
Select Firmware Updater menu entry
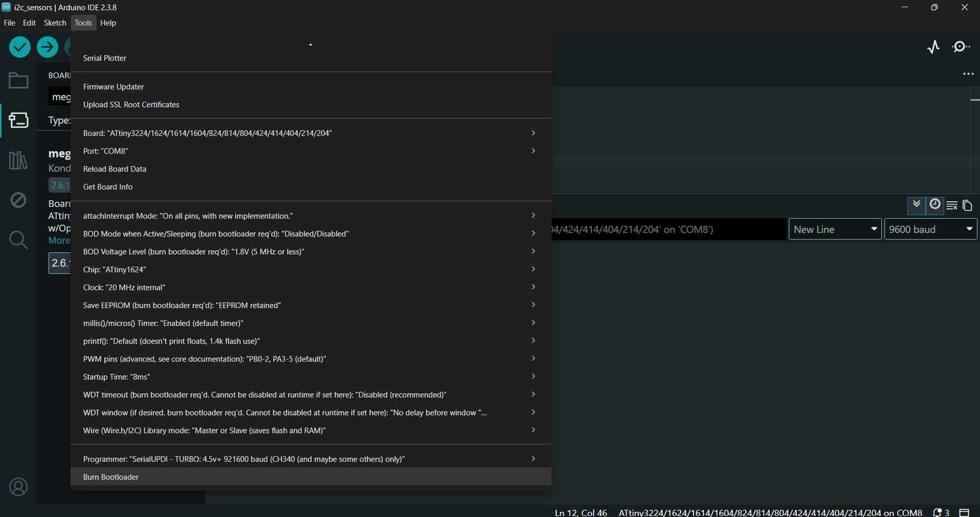click(x=311, y=87)
